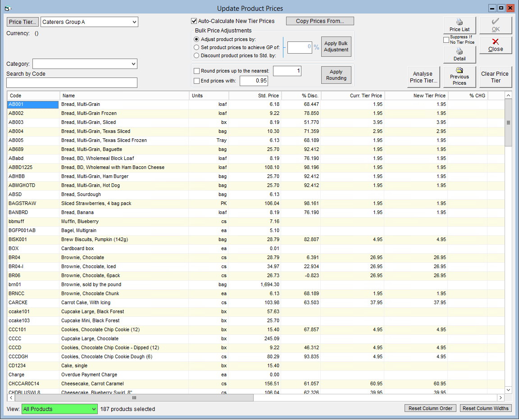Select the bbmuff Muffin, Blueberry row
519x420 pixels.
(x=256, y=221)
